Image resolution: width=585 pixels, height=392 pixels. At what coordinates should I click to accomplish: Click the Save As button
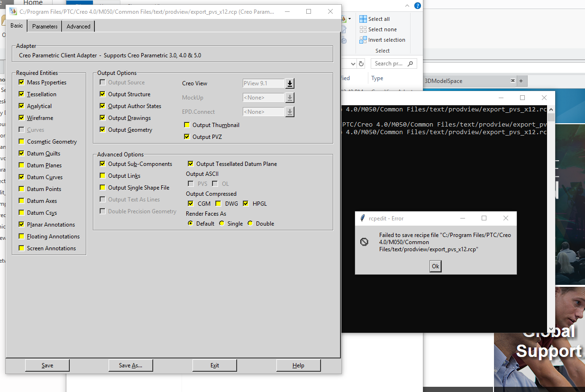click(x=130, y=365)
